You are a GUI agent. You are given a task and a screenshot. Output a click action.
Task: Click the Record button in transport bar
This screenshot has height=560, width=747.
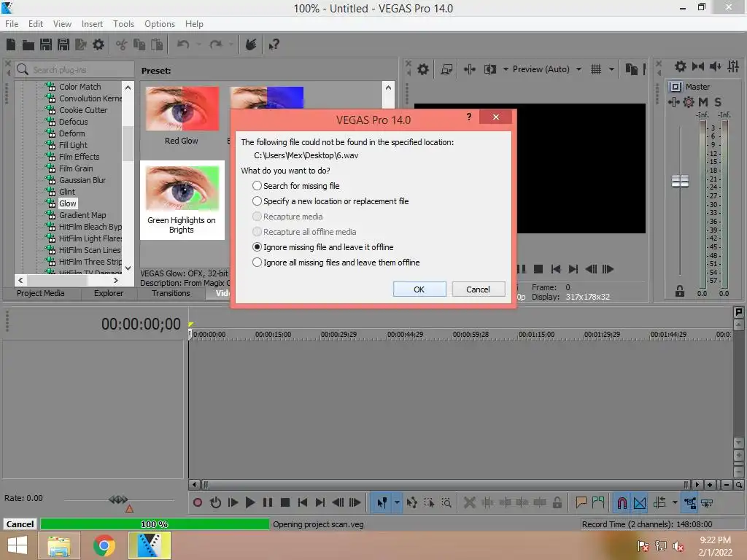[x=197, y=502]
